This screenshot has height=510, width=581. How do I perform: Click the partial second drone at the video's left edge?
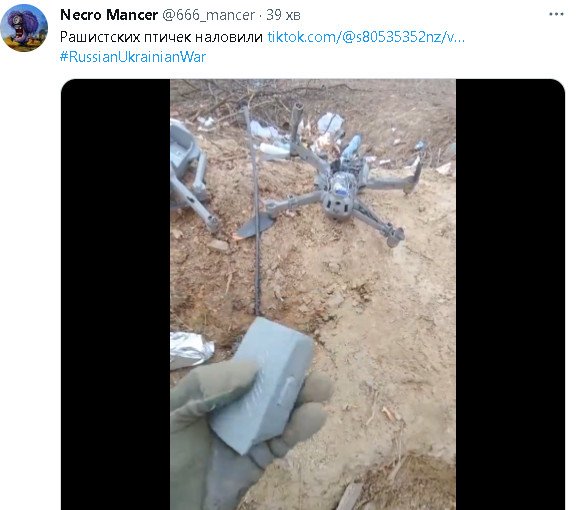tap(193, 176)
